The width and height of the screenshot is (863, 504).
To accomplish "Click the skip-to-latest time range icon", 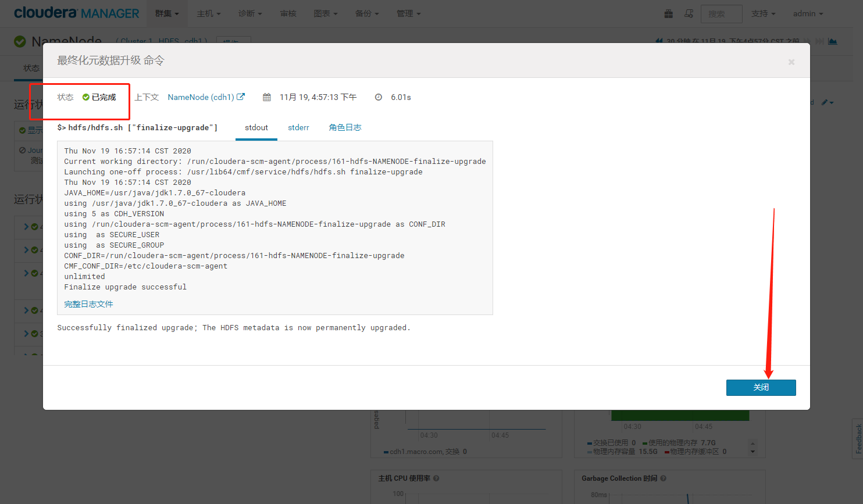I will (x=820, y=41).
